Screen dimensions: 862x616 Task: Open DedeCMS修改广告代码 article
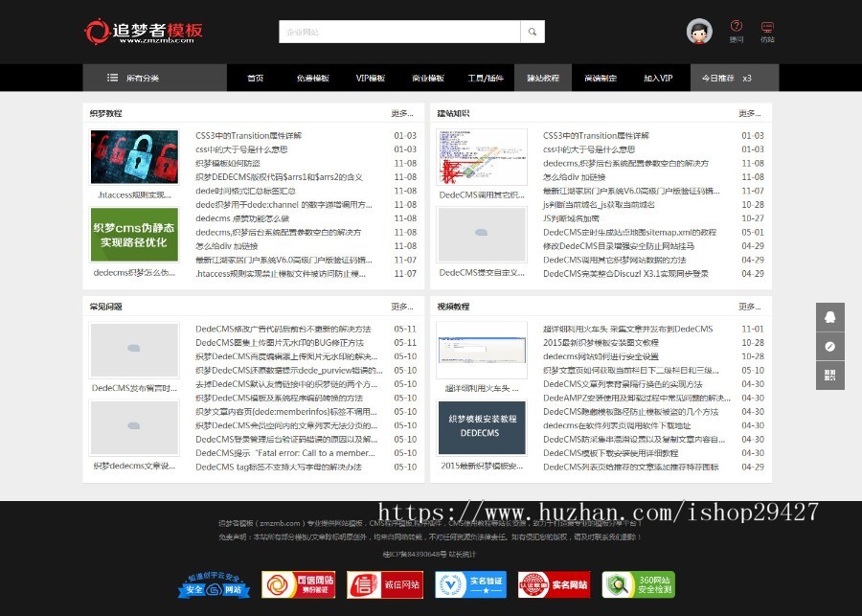point(284,329)
